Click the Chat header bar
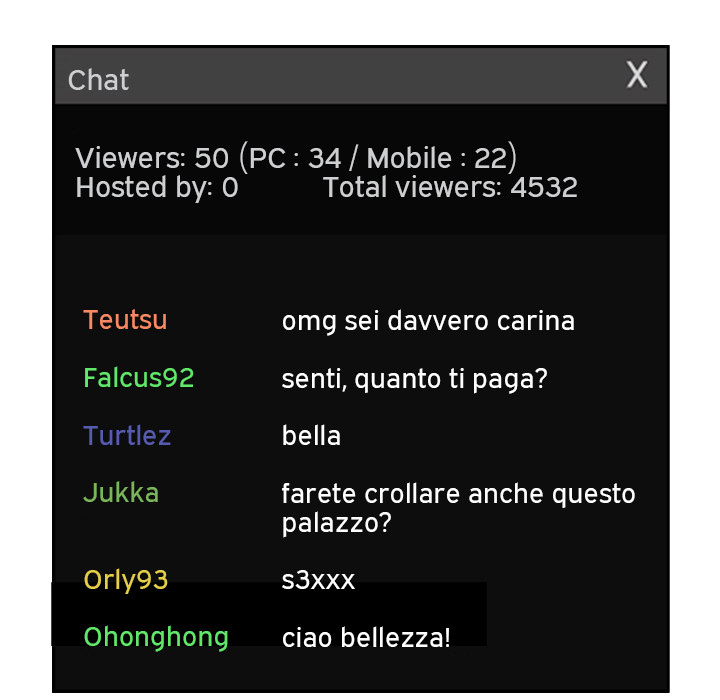Screen dimensions: 720x700 [361, 76]
